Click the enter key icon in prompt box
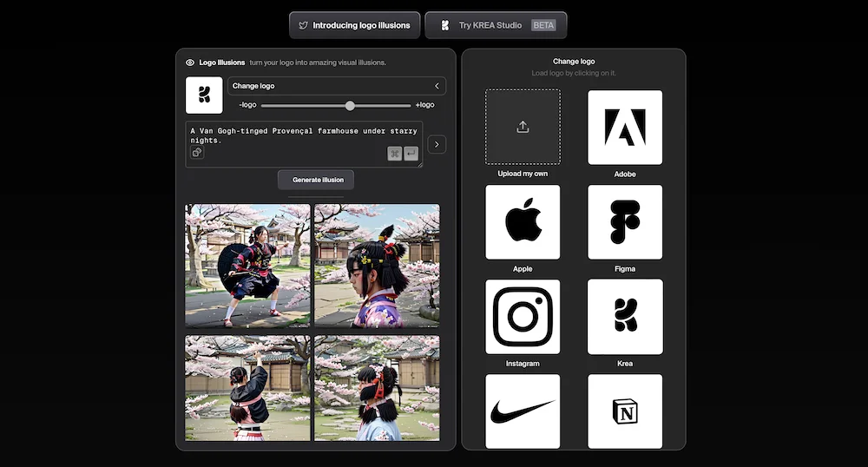Screen dimensions: 868x467 (x=411, y=154)
